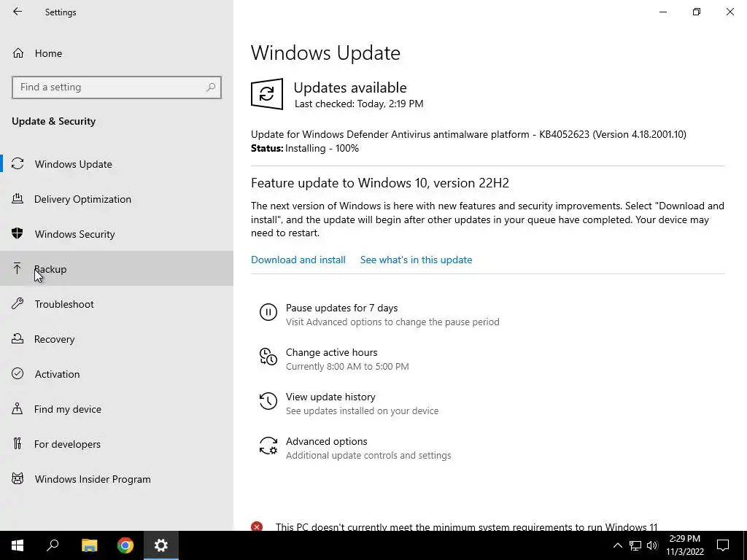The image size is (747, 560).
Task: Open the For developers section
Action: pyautogui.click(x=117, y=444)
